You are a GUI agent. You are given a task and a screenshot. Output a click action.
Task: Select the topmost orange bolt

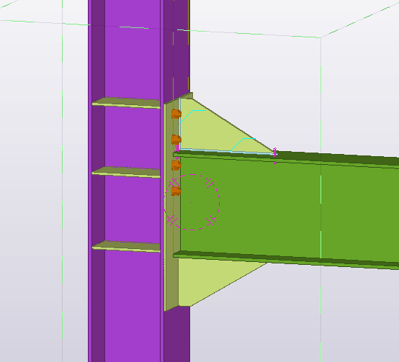(176, 114)
